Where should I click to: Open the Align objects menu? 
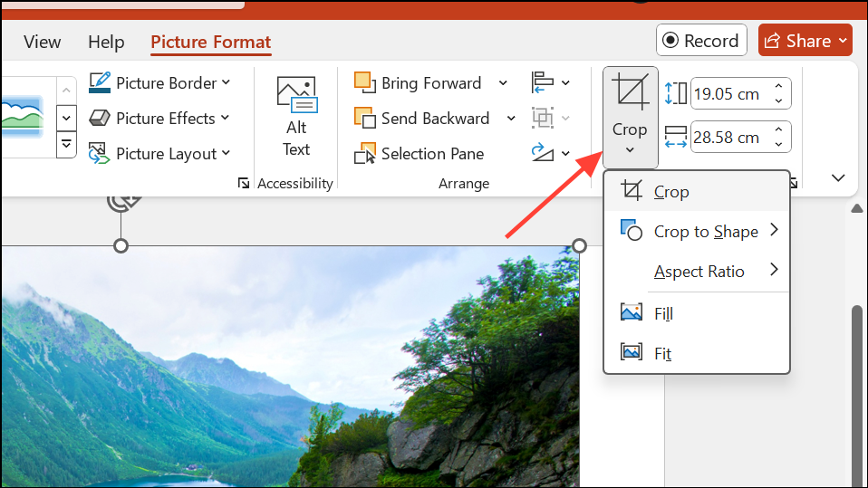tap(550, 83)
